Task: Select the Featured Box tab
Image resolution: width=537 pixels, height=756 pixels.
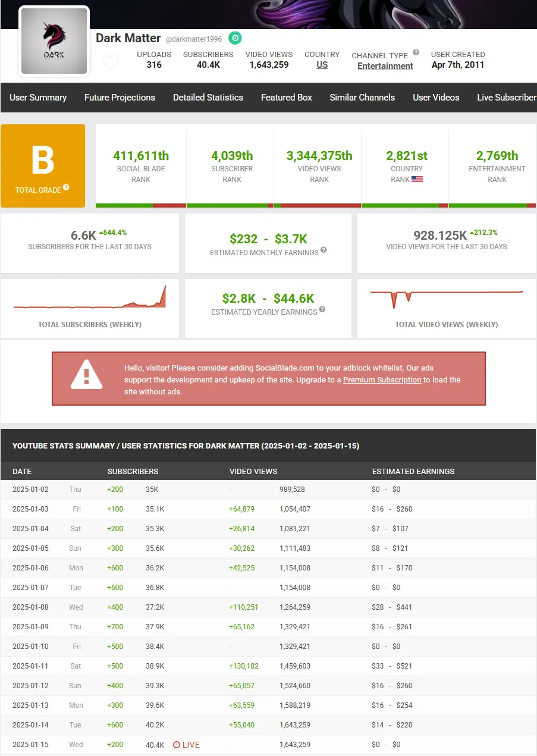Action: [287, 98]
